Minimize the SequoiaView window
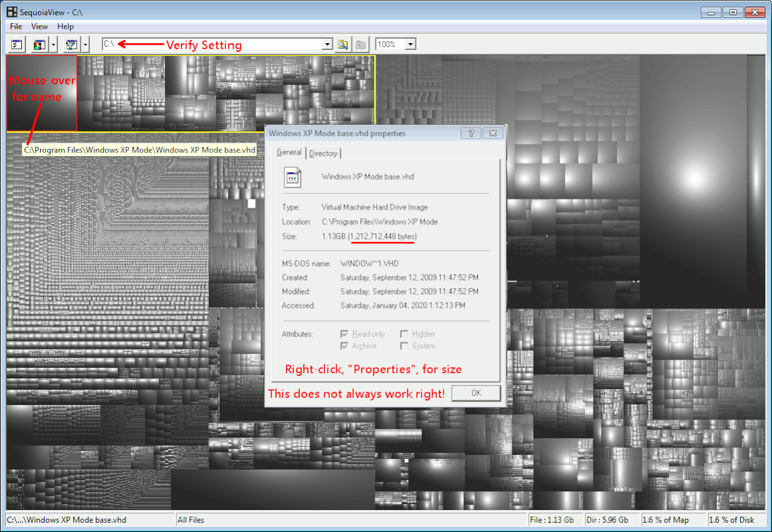This screenshot has width=772, height=532. click(x=711, y=13)
